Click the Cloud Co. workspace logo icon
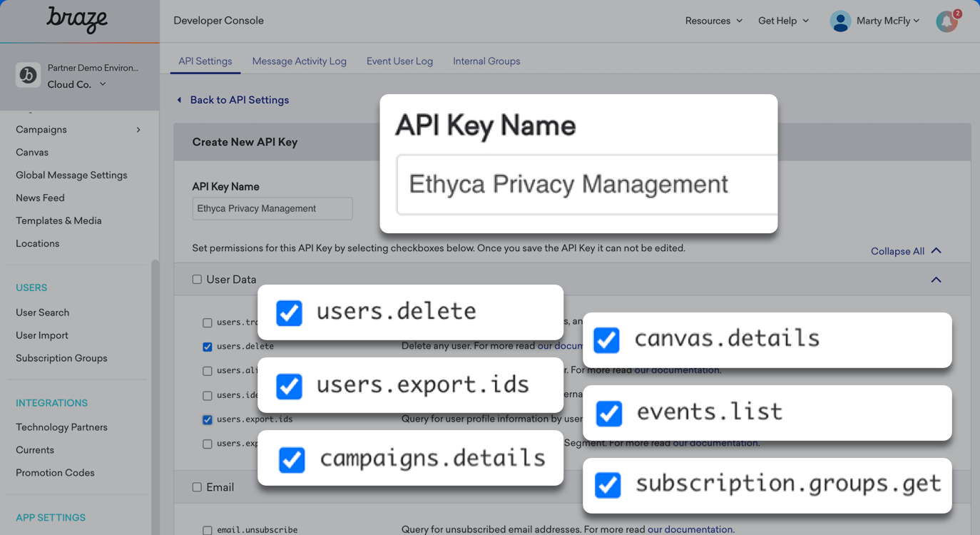 click(x=28, y=76)
